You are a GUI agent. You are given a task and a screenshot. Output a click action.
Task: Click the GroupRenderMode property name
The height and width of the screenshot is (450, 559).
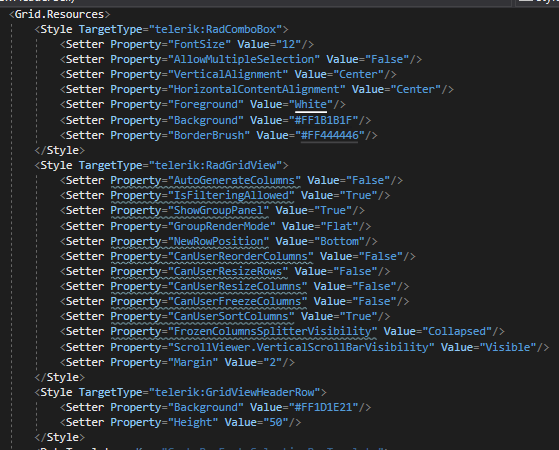(x=221, y=226)
